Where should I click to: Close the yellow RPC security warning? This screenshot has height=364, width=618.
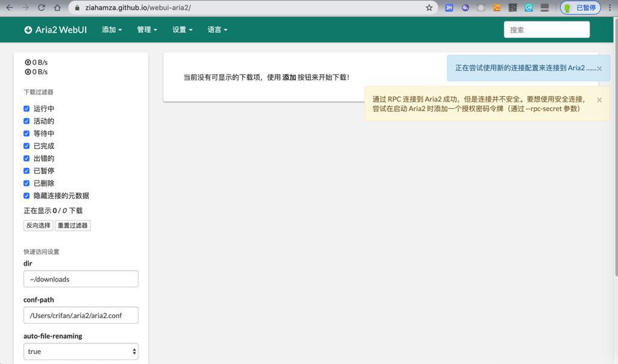(599, 100)
